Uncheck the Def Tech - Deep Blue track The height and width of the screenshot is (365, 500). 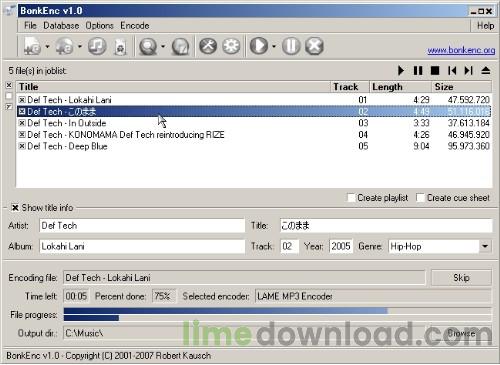(22, 146)
